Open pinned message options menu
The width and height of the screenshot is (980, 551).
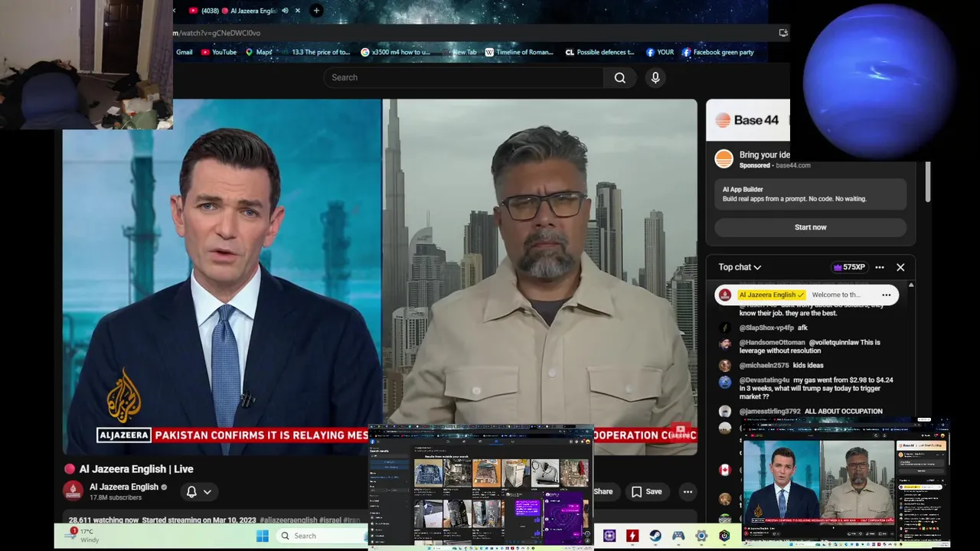tap(886, 295)
